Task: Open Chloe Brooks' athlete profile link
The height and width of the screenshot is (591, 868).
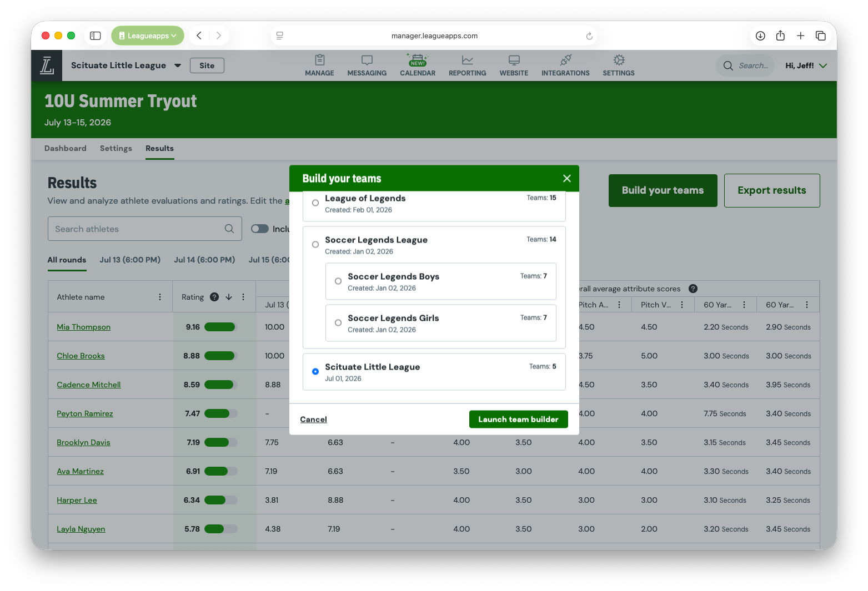Action: (81, 356)
